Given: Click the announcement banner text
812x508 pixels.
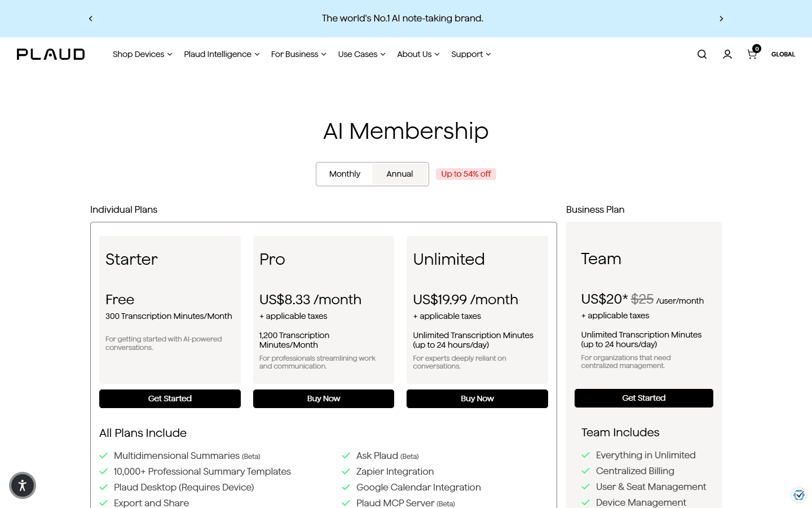Looking at the screenshot, I should pos(403,18).
